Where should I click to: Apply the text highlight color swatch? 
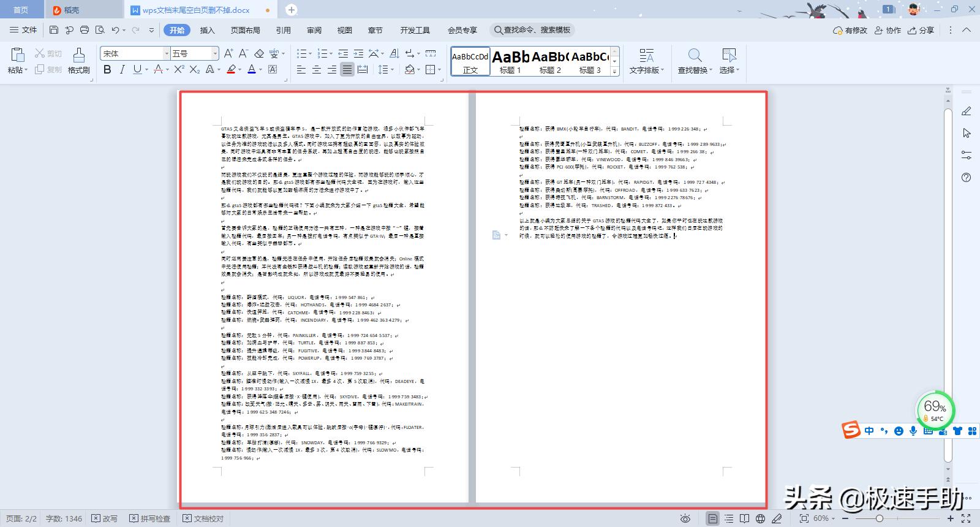coord(231,69)
